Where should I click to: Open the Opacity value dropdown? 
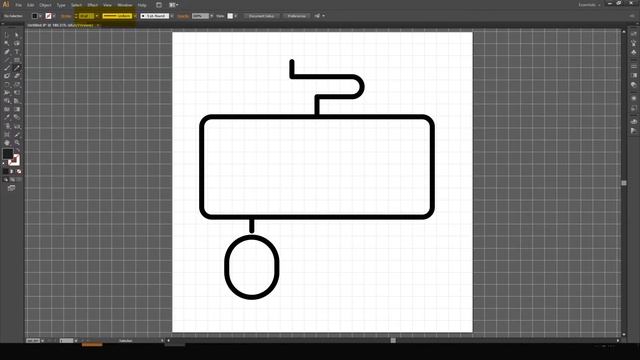(x=211, y=16)
